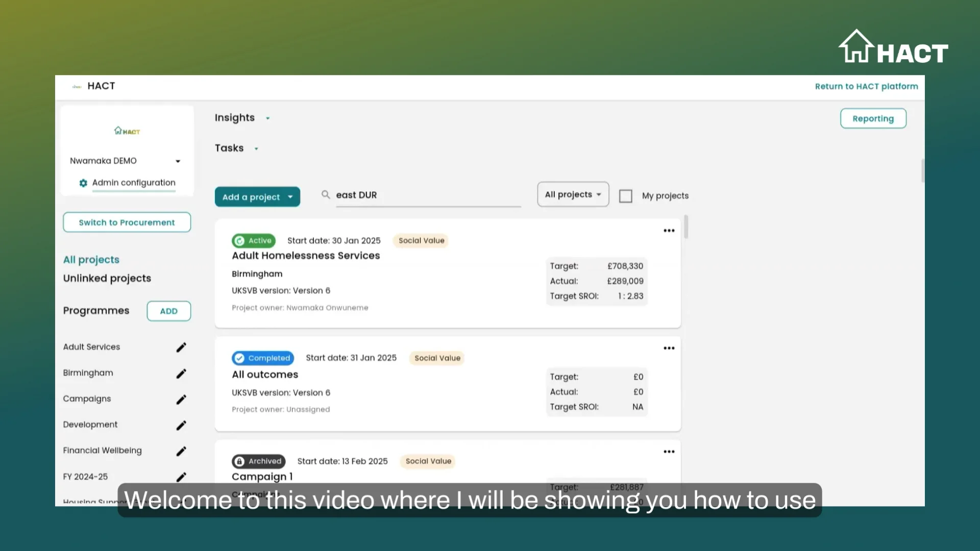Image resolution: width=980 pixels, height=551 pixels.
Task: Click the Reporting button
Action: (873, 118)
